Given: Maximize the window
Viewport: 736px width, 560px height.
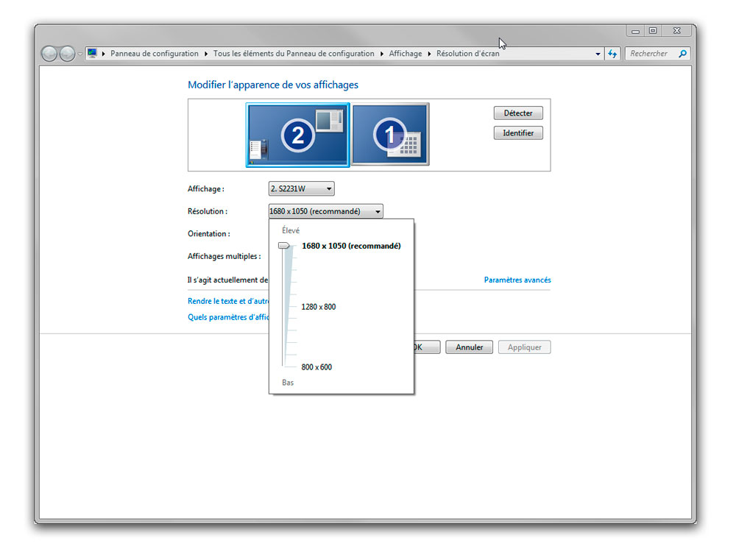Looking at the screenshot, I should (653, 30).
